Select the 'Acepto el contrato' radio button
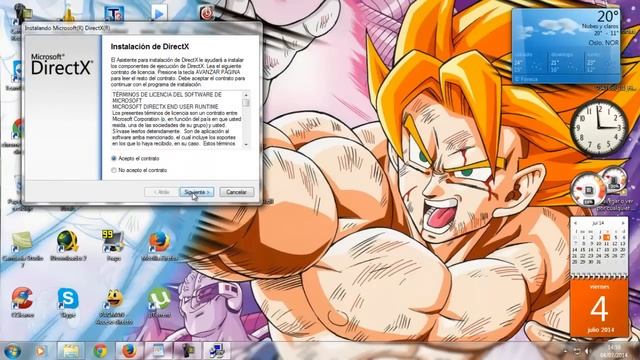This screenshot has width=640, height=360. 114,158
